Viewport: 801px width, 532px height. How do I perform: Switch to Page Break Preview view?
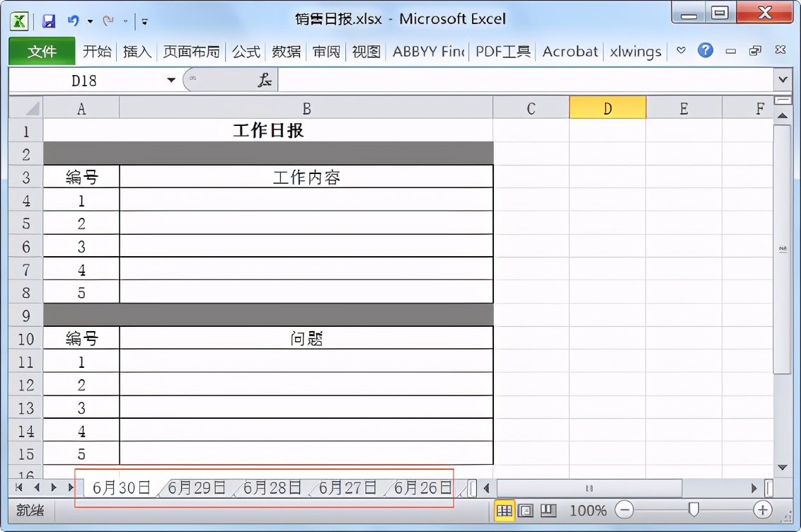[549, 511]
